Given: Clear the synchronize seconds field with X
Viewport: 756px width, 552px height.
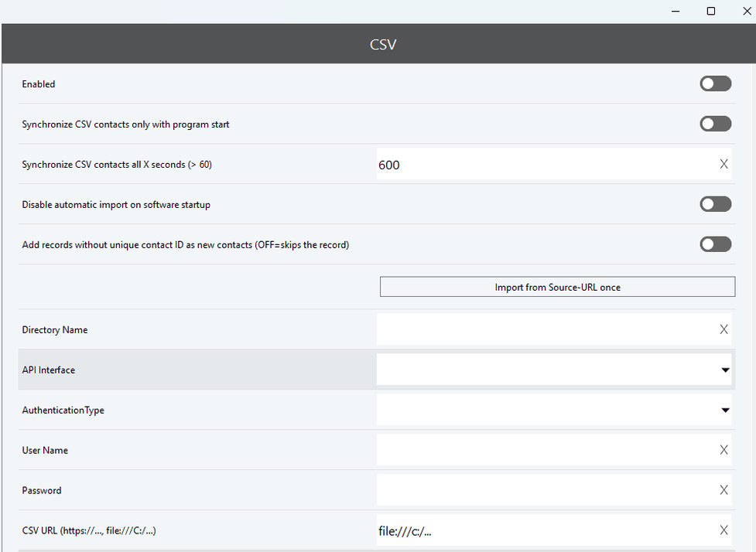Looking at the screenshot, I should pos(724,164).
